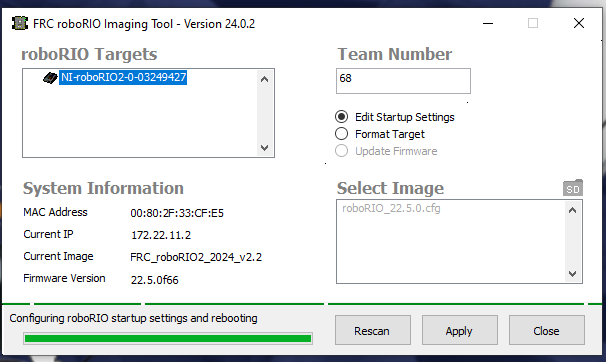
Task: Select roboRIO_22.5.0.cfg image entry
Action: tap(391, 208)
